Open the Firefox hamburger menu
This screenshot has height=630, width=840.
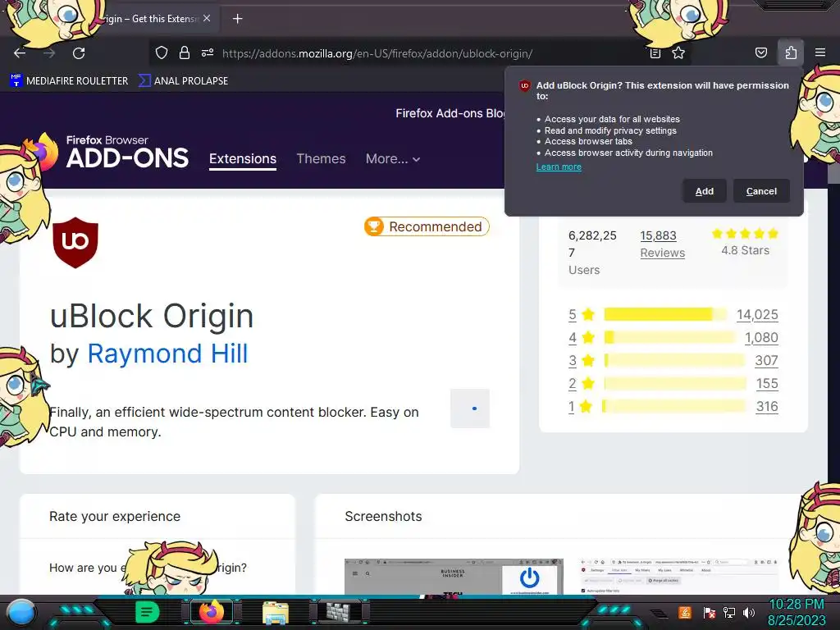[820, 53]
